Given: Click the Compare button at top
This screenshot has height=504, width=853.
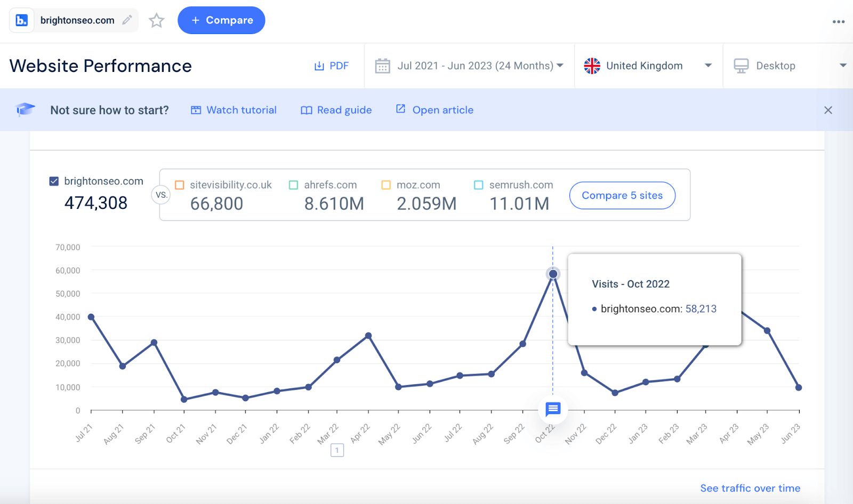Looking at the screenshot, I should coord(221,20).
